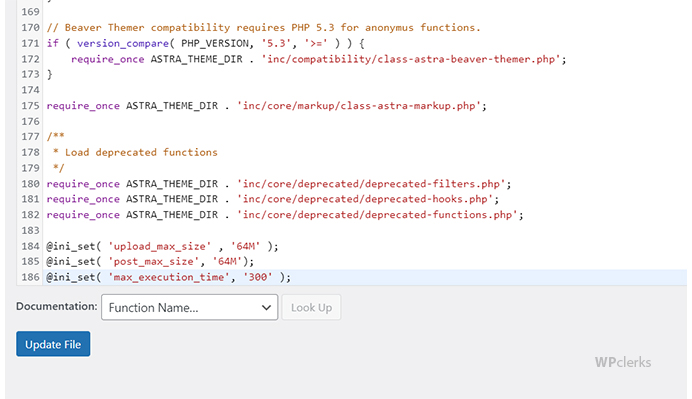Screen dimensions: 692x399
Task: Click line number 175 in gutter
Action: pyautogui.click(x=30, y=105)
